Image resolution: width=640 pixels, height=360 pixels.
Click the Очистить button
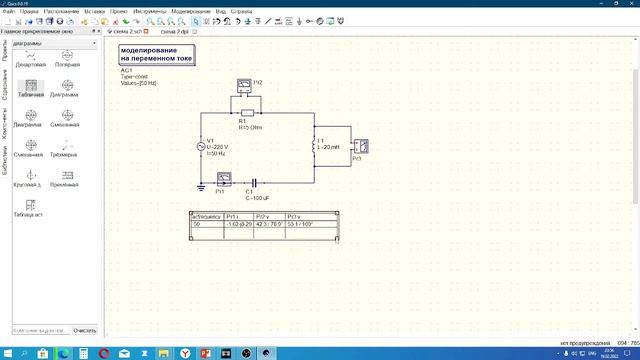(84, 330)
